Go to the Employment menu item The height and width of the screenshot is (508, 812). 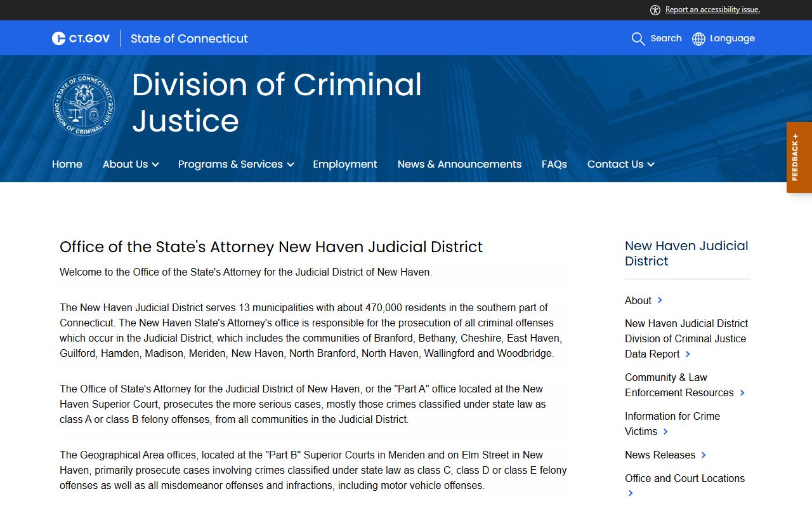coord(345,164)
